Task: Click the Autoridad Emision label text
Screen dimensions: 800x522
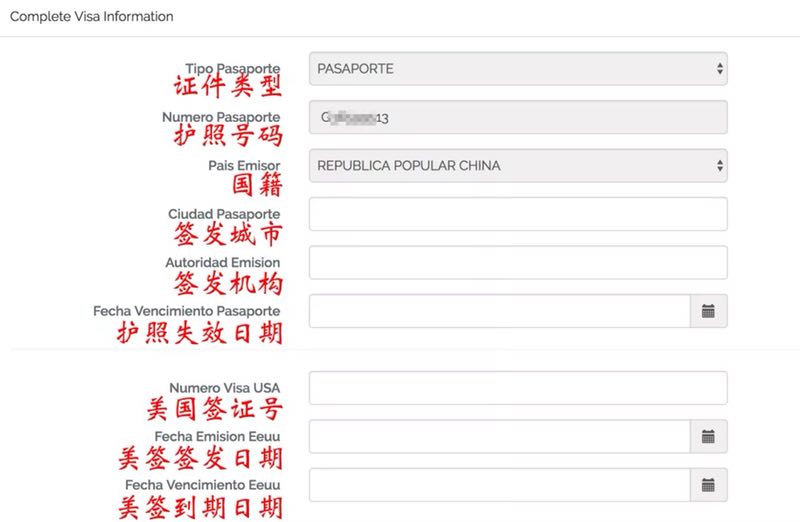Action: coord(222,262)
